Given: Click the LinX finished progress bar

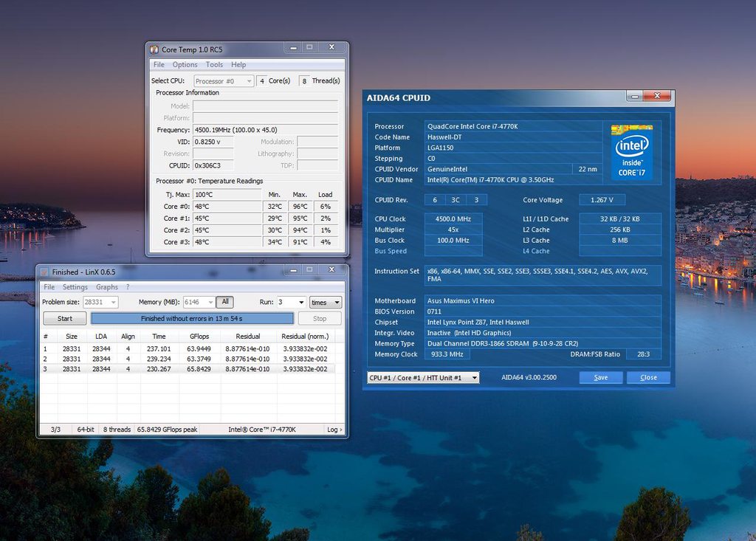Looking at the screenshot, I should 192,319.
